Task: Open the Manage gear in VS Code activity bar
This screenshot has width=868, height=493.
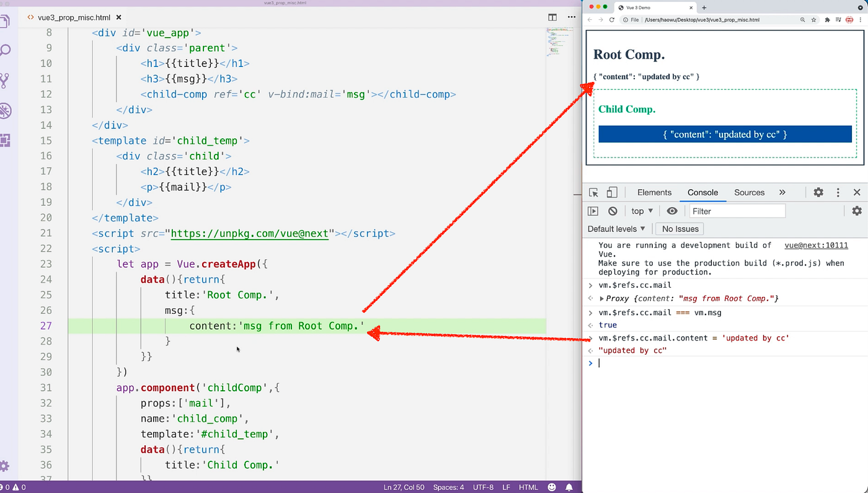Action: [x=5, y=466]
